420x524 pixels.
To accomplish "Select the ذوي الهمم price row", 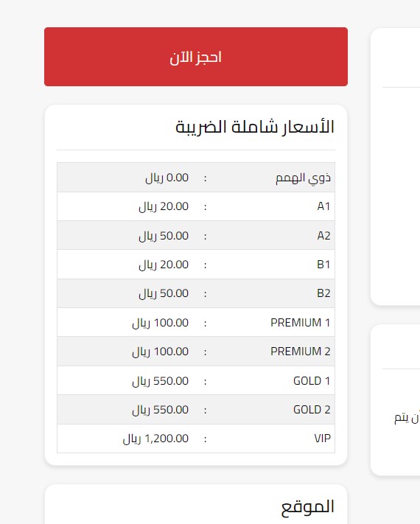I will click(x=196, y=178).
